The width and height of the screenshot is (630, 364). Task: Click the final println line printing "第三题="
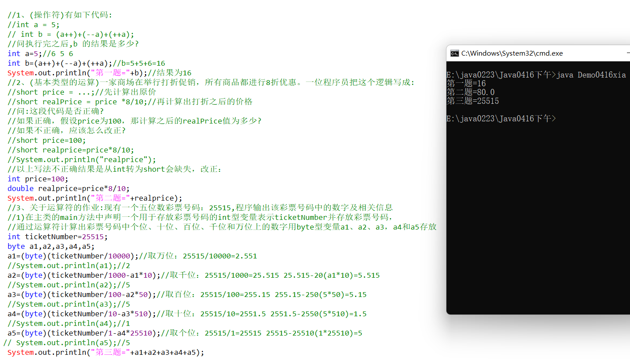click(106, 352)
